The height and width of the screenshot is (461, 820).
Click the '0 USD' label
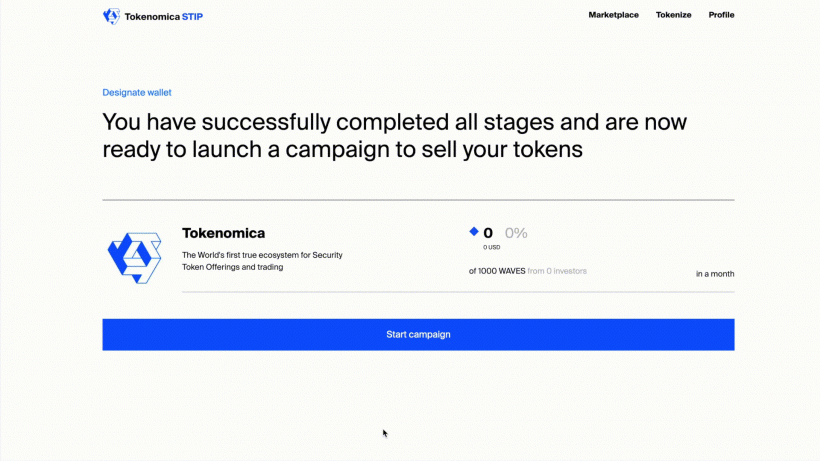492,247
